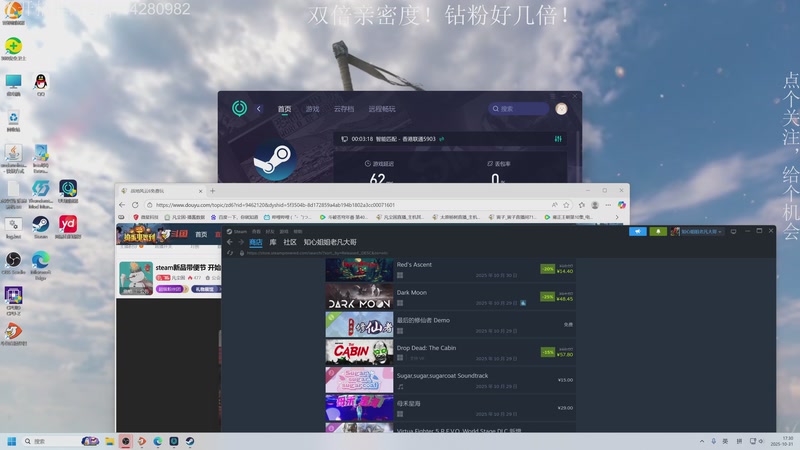Open the CPU-Z desktop shortcut
This screenshot has width=800, height=450.
13,299
